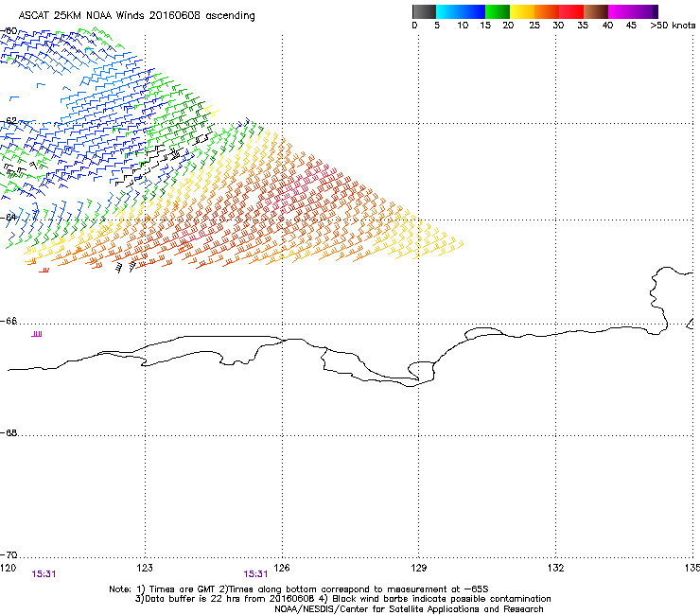Viewport: 700px width, 615px height.
Task: Click the isolated magenta wind barb near -66
Action: pos(37,334)
